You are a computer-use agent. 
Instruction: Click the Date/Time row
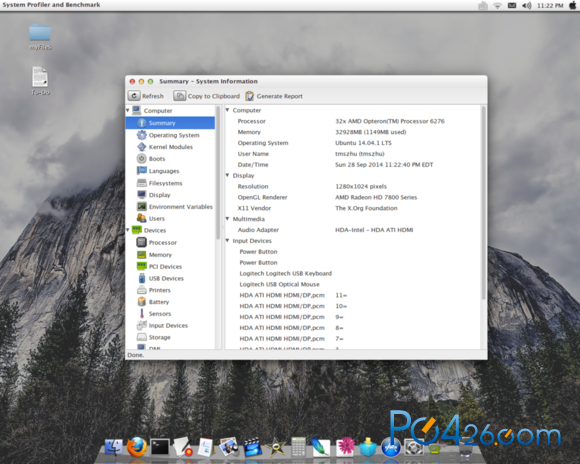[352, 165]
